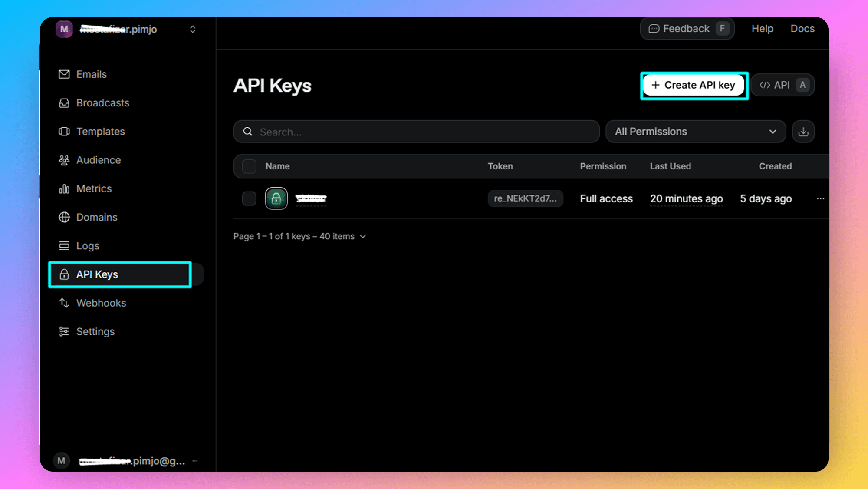Expand the All Permissions dropdown
Viewport: 868px width, 489px height.
(695, 132)
